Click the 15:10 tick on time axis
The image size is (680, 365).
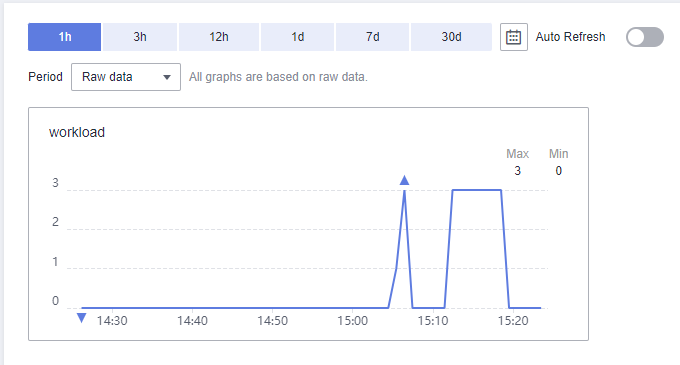pyautogui.click(x=433, y=321)
